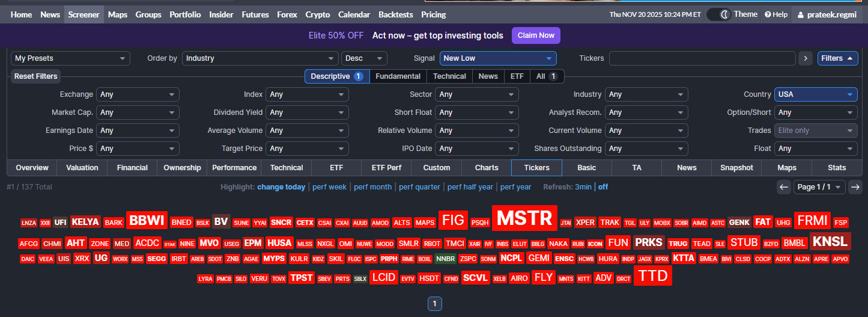Click the FIG ticker tile

[454, 220]
